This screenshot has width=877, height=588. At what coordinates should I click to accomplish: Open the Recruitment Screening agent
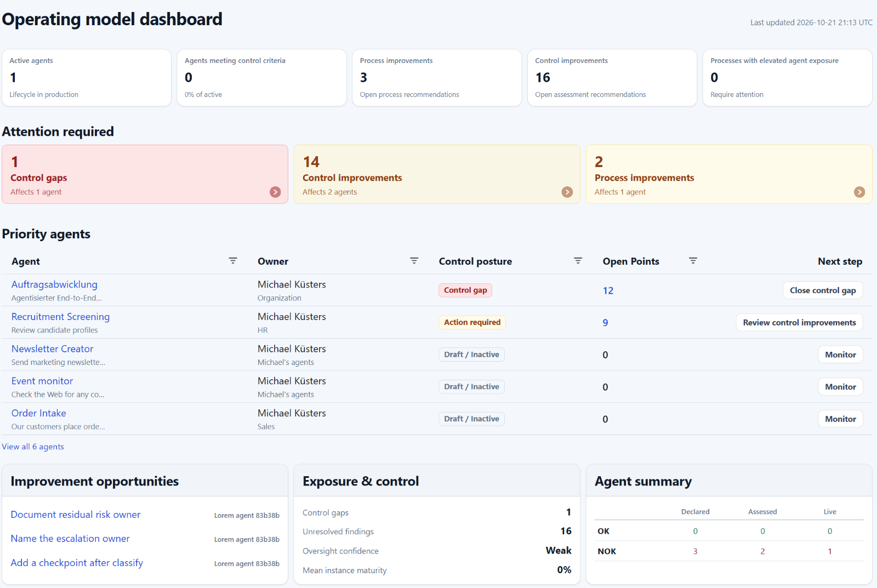60,317
